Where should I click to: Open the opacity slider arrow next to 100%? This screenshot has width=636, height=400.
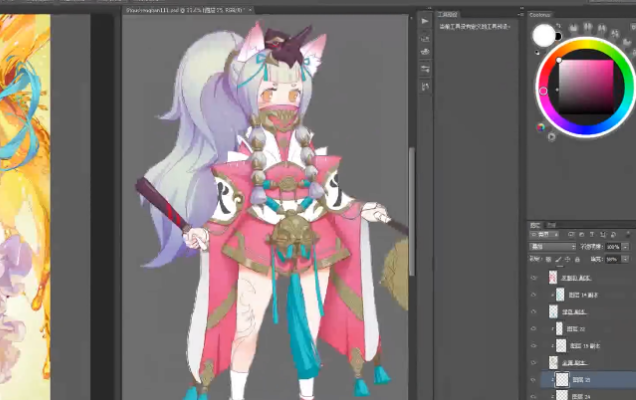click(626, 247)
